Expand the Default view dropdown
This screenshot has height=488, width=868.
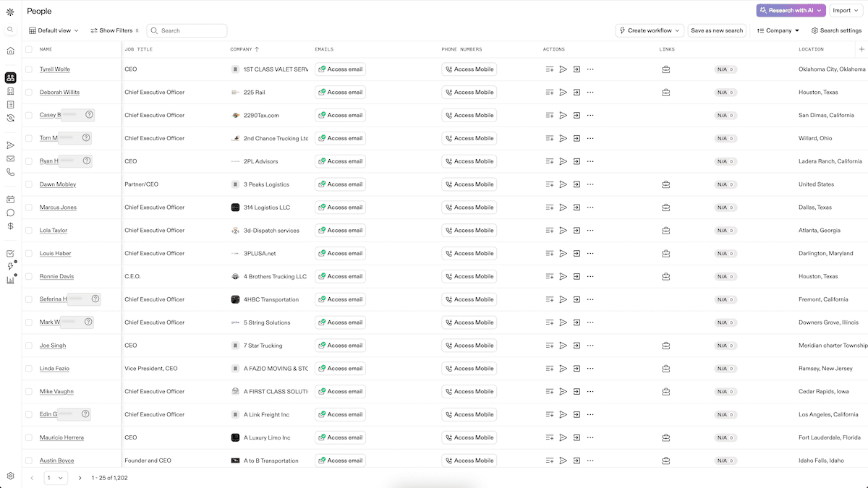click(x=54, y=30)
